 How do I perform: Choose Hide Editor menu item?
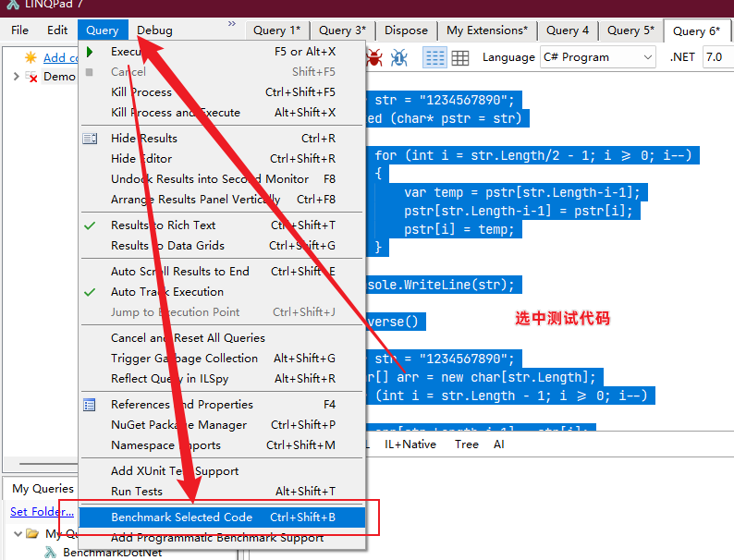223,159
